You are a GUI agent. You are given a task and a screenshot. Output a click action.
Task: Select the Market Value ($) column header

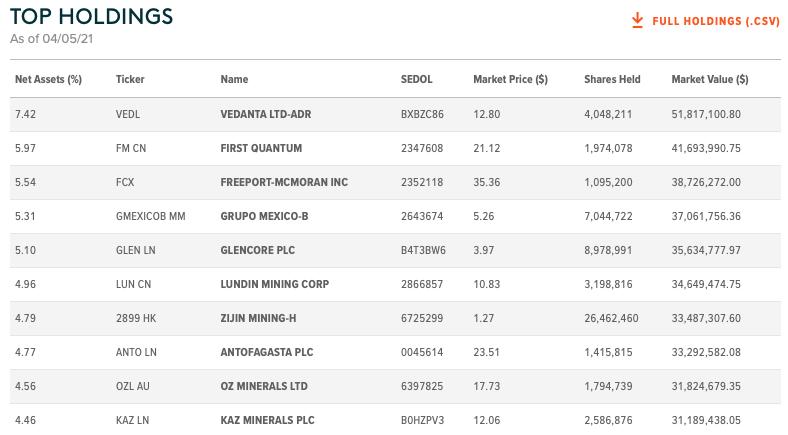tap(710, 79)
